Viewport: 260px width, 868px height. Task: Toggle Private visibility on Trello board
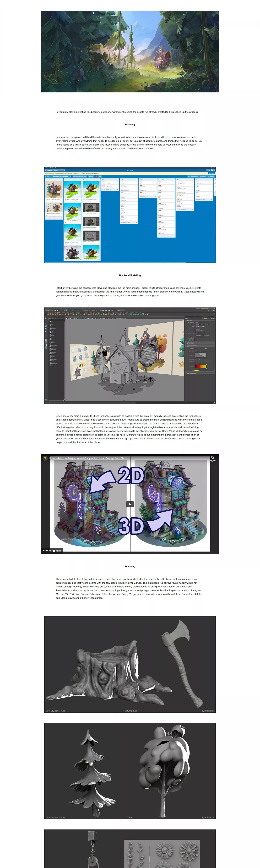91,176
